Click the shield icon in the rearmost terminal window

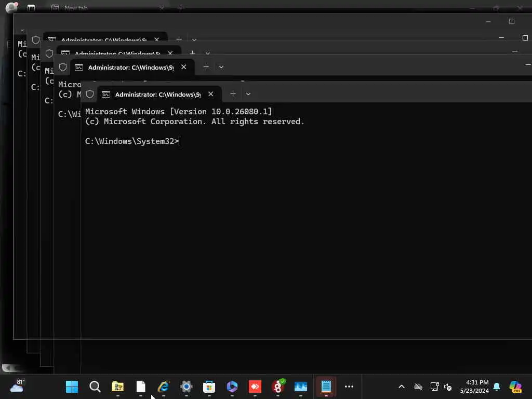(x=36, y=39)
